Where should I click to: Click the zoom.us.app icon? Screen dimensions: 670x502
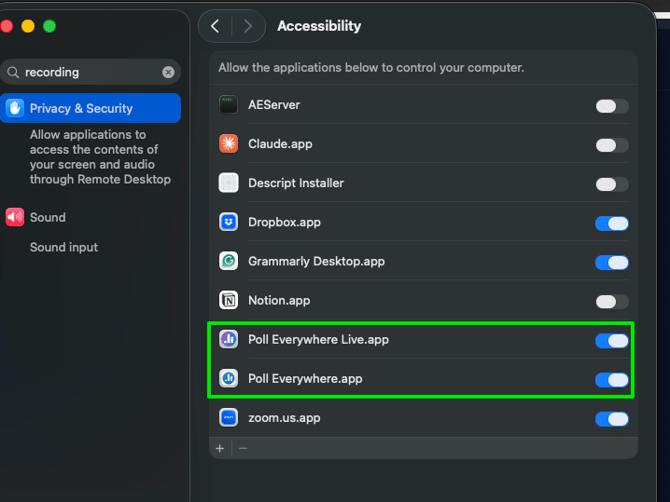pos(229,418)
